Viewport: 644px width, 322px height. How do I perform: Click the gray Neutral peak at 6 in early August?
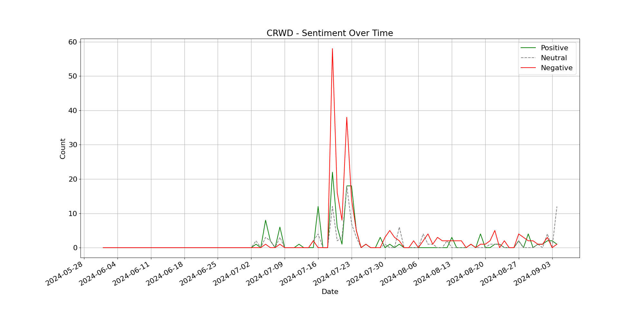pyautogui.click(x=399, y=227)
